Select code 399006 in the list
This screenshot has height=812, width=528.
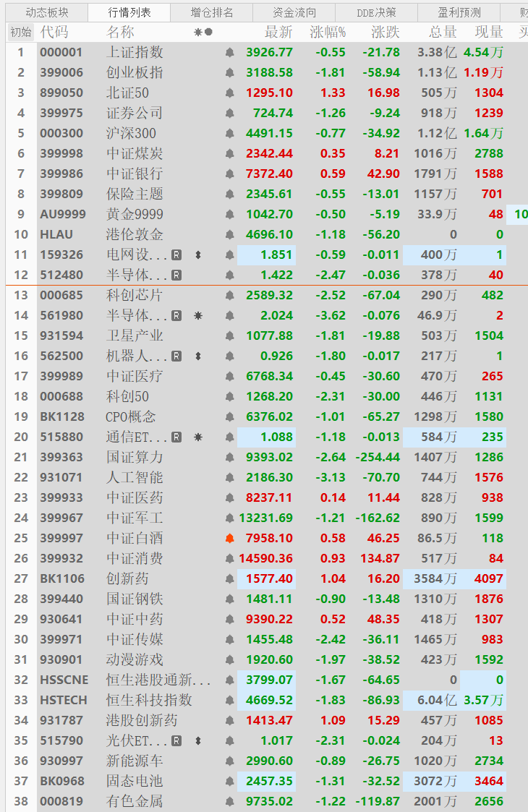pos(61,72)
